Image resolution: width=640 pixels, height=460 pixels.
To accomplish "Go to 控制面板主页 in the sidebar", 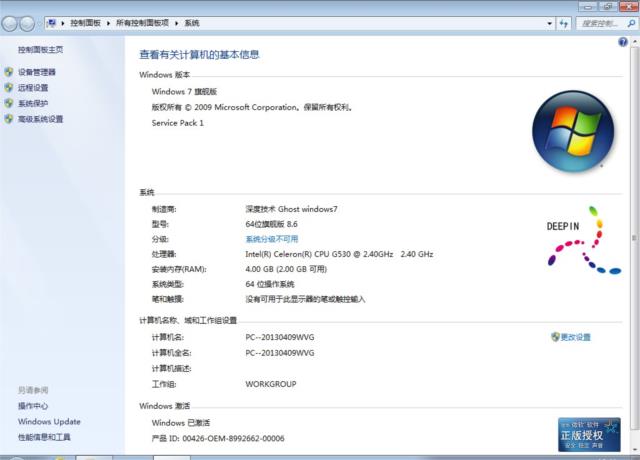I will (40, 49).
